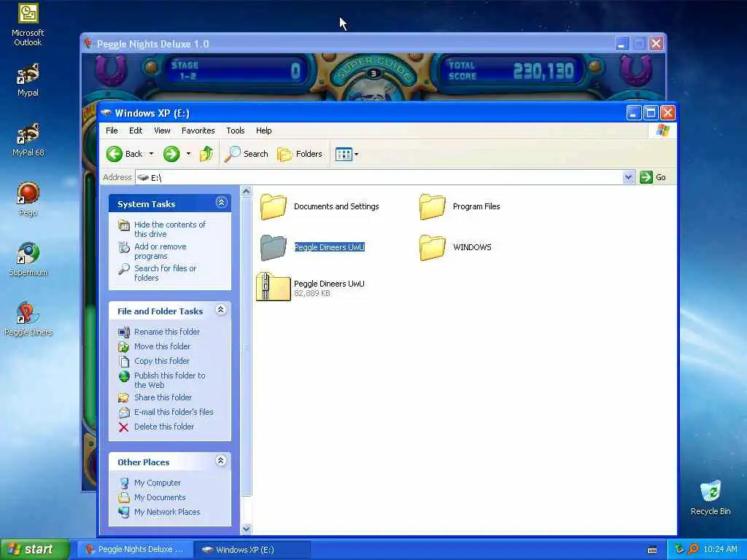Select the Program Files folder
Image resolution: width=747 pixels, height=560 pixels.
point(460,206)
